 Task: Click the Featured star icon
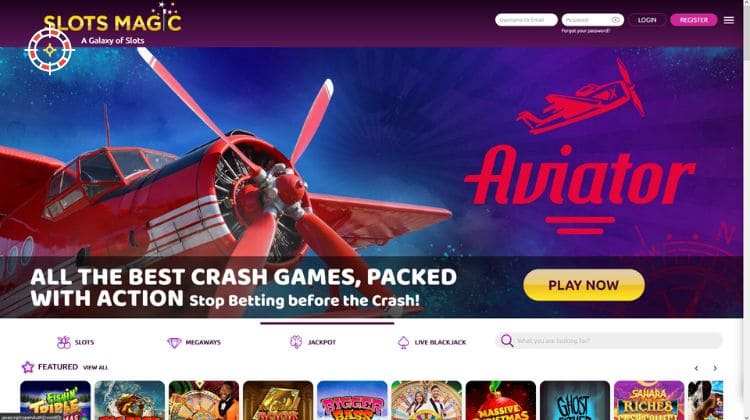(x=28, y=367)
